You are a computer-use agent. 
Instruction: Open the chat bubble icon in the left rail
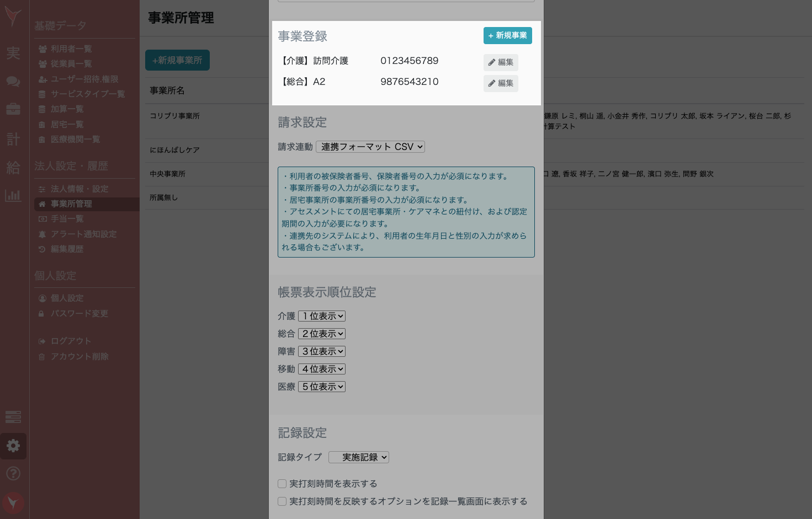[x=13, y=81]
